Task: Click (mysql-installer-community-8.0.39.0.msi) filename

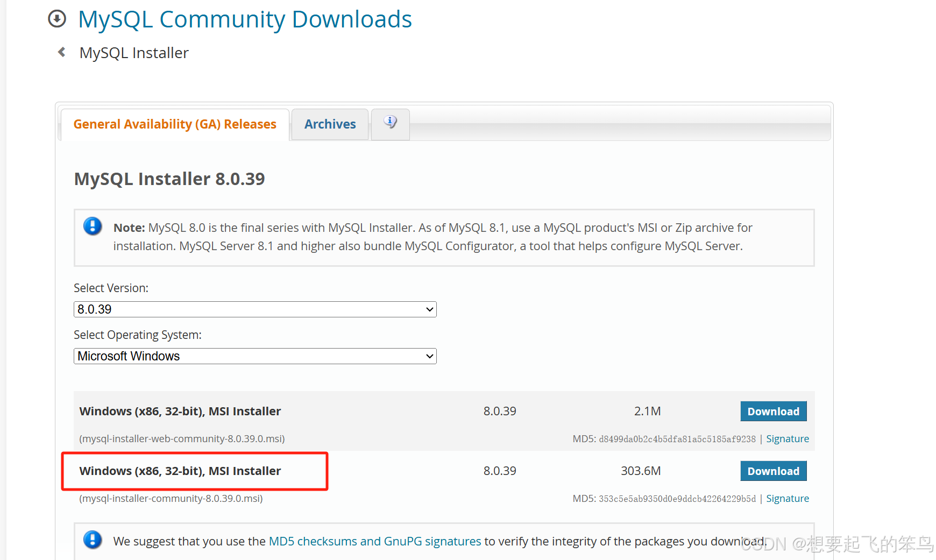Action: [x=171, y=499]
